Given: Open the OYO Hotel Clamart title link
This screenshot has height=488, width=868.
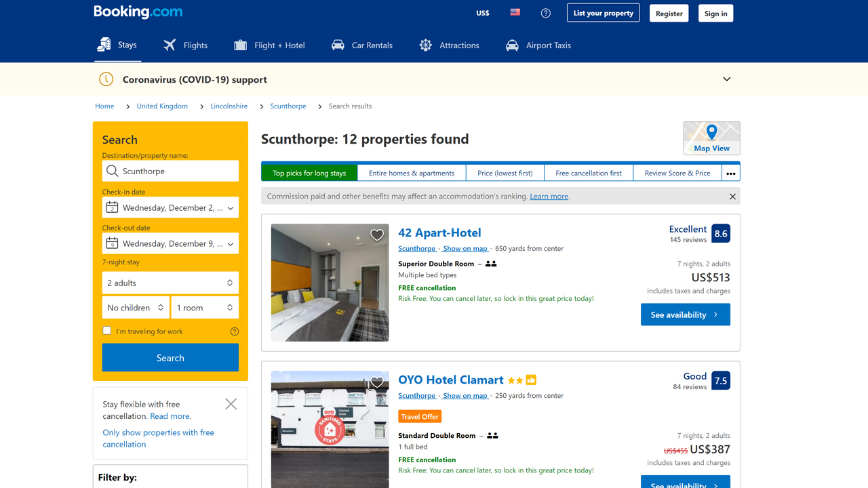Looking at the screenshot, I should click(451, 380).
